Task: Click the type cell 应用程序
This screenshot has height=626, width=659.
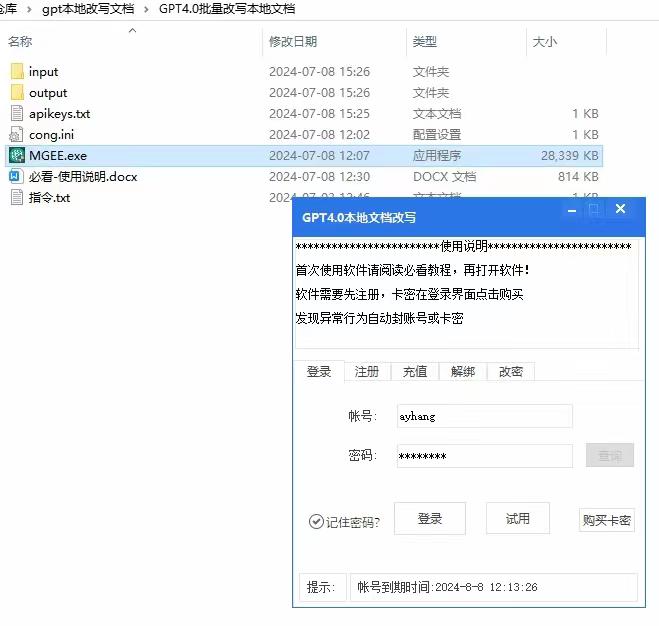Action: pyautogui.click(x=437, y=156)
